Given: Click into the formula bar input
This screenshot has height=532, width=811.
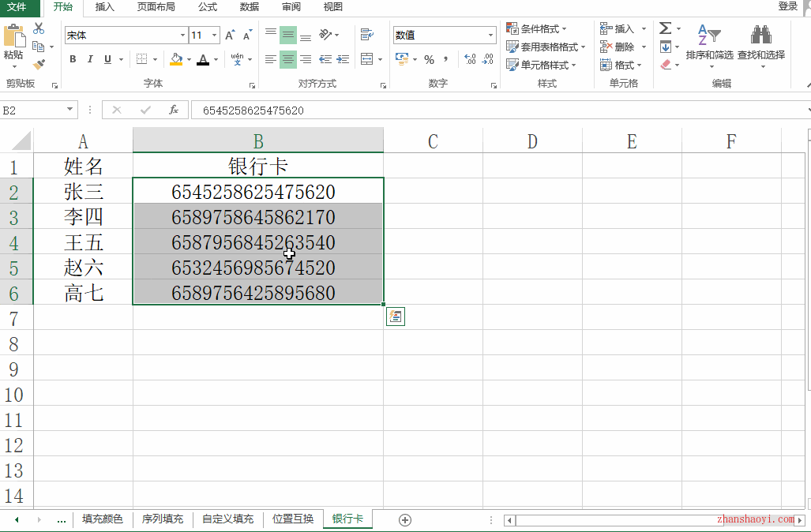Looking at the screenshot, I should (499, 111).
